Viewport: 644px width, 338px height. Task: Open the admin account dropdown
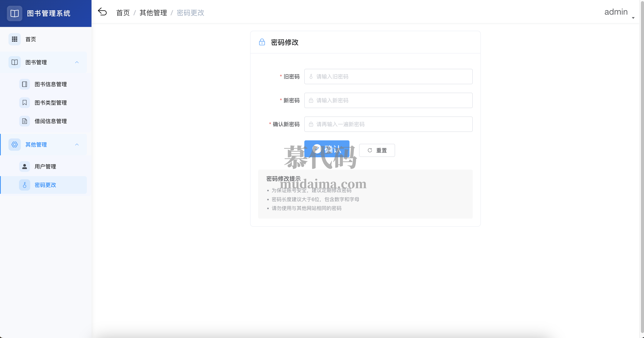(x=616, y=12)
